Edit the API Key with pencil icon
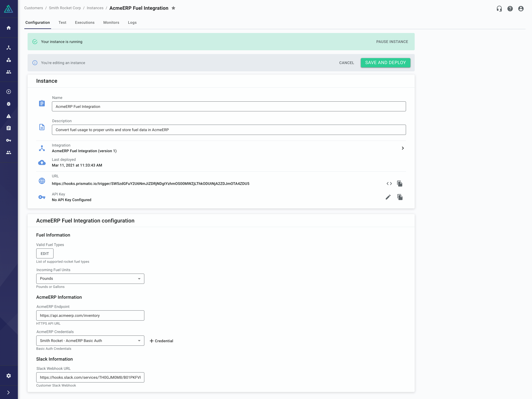The height and width of the screenshot is (399, 532). pyautogui.click(x=388, y=197)
